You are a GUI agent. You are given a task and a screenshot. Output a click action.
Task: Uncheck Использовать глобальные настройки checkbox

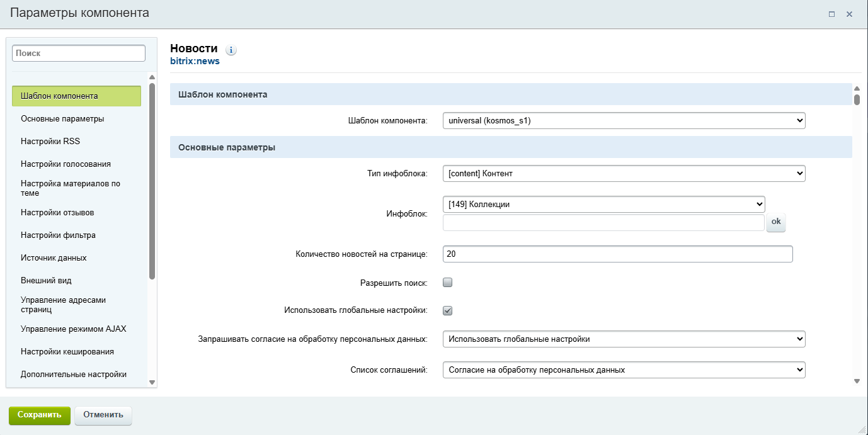click(448, 310)
